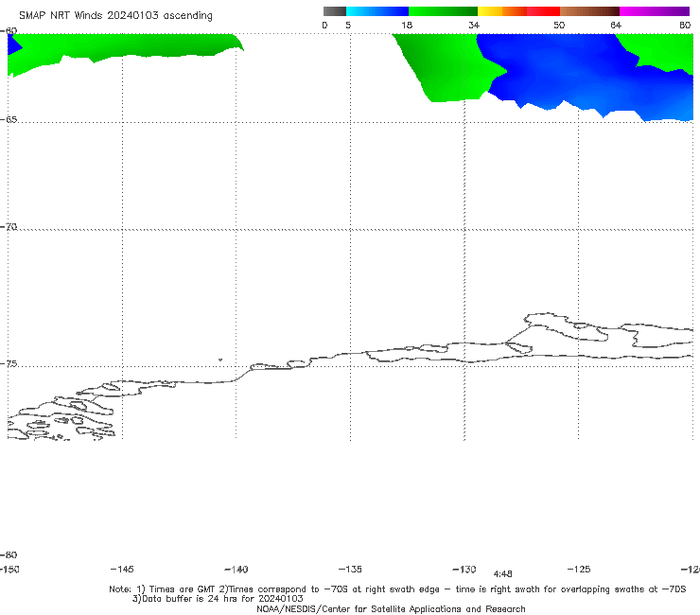The width and height of the screenshot is (700, 615).
Task: Click the color bar label '80'
Action: (x=685, y=25)
